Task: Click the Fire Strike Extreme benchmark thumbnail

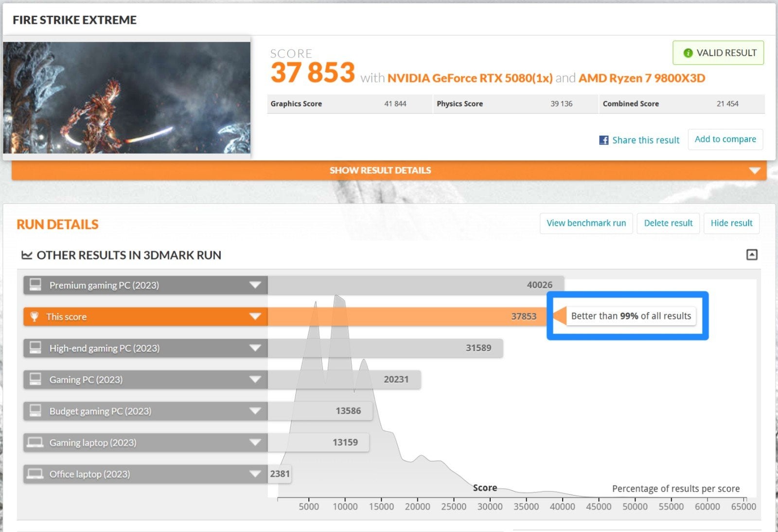Action: tap(127, 97)
